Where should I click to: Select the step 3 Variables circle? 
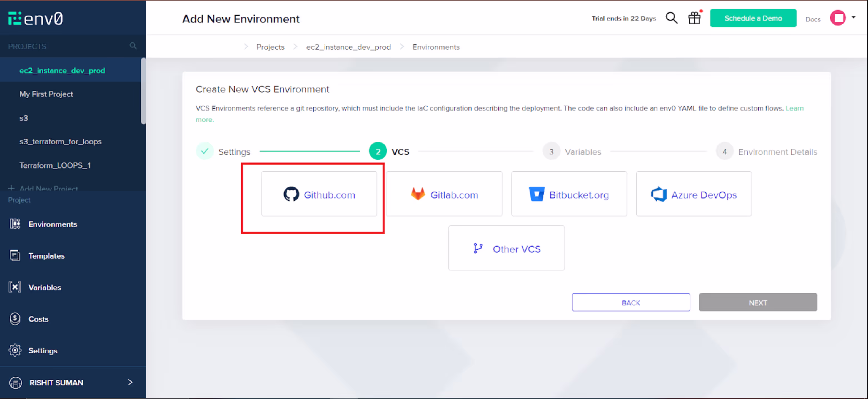[x=551, y=151]
